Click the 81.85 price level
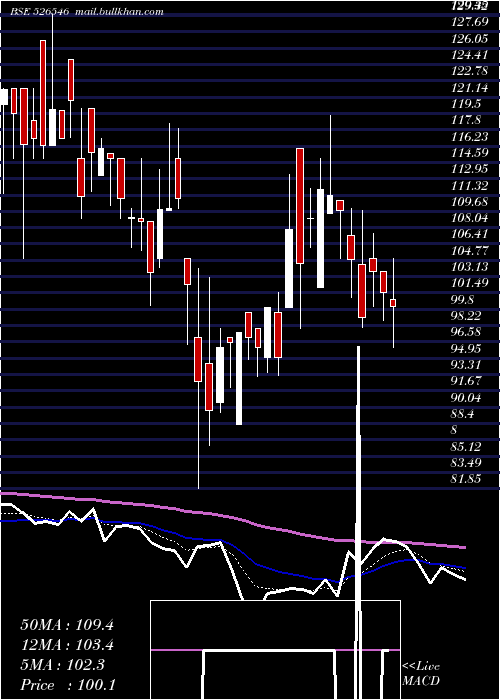Screen dimensions: 500x700 click(x=467, y=479)
